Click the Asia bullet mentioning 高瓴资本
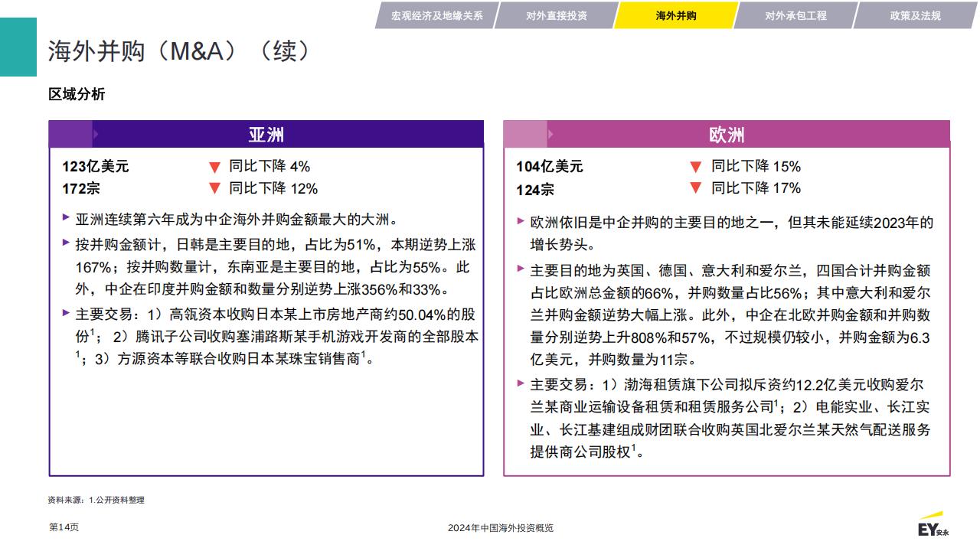The image size is (980, 551). (277, 336)
